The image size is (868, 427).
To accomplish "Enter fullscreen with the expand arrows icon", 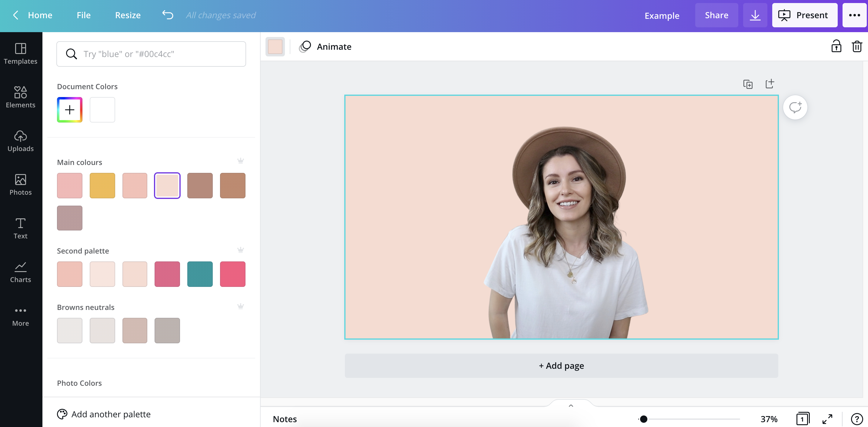I will coord(827,419).
